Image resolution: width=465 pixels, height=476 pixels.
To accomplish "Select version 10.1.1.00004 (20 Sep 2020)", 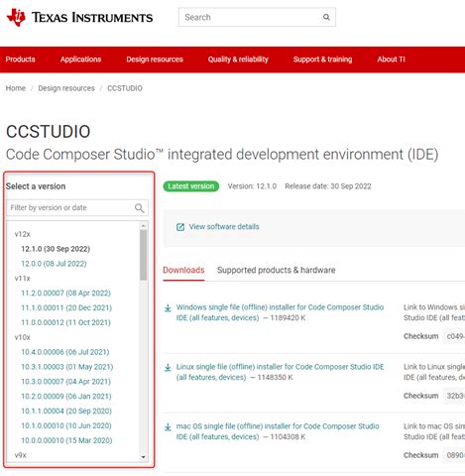I will click(x=66, y=411).
